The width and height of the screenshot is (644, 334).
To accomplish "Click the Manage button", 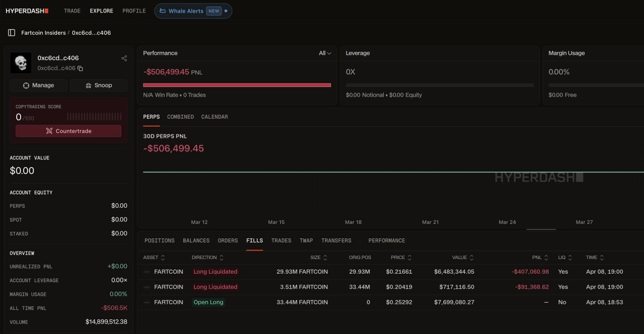I will (x=38, y=86).
